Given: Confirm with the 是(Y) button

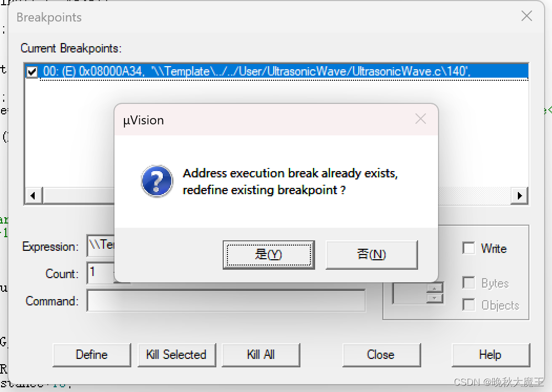Looking at the screenshot, I should [268, 255].
